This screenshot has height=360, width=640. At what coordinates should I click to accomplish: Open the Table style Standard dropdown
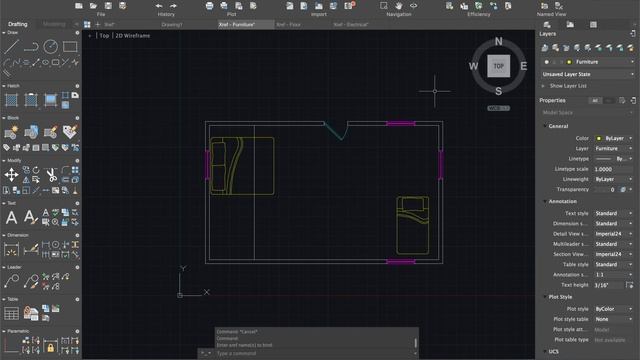[x=613, y=264]
